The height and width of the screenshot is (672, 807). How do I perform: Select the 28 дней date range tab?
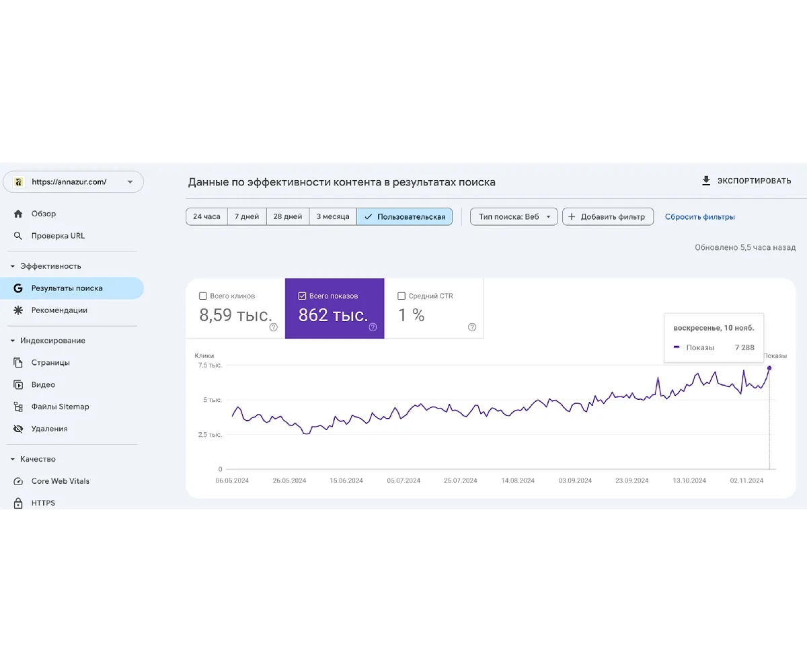click(x=287, y=217)
